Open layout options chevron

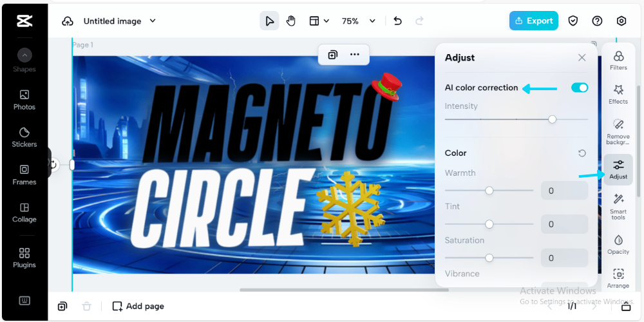pos(327,21)
